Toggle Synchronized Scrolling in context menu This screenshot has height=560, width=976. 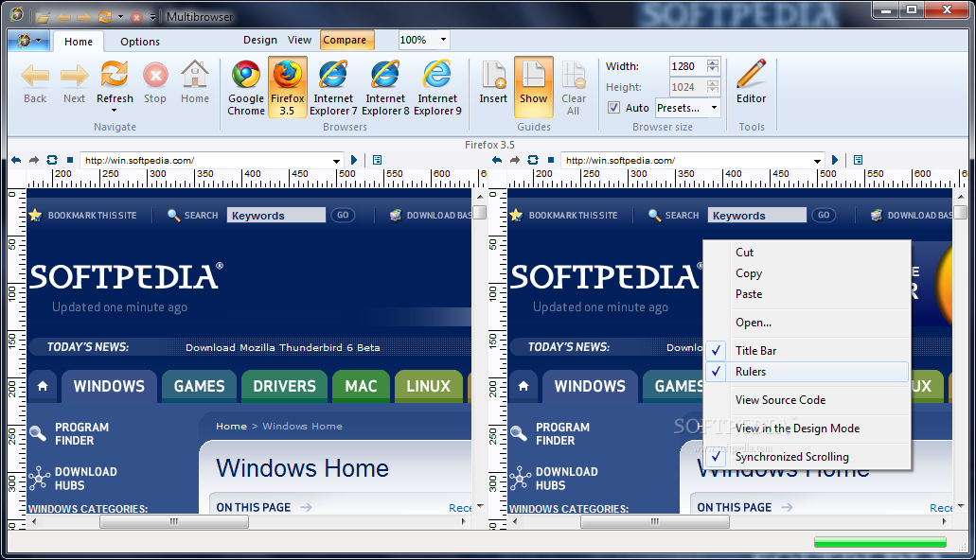tap(807, 457)
